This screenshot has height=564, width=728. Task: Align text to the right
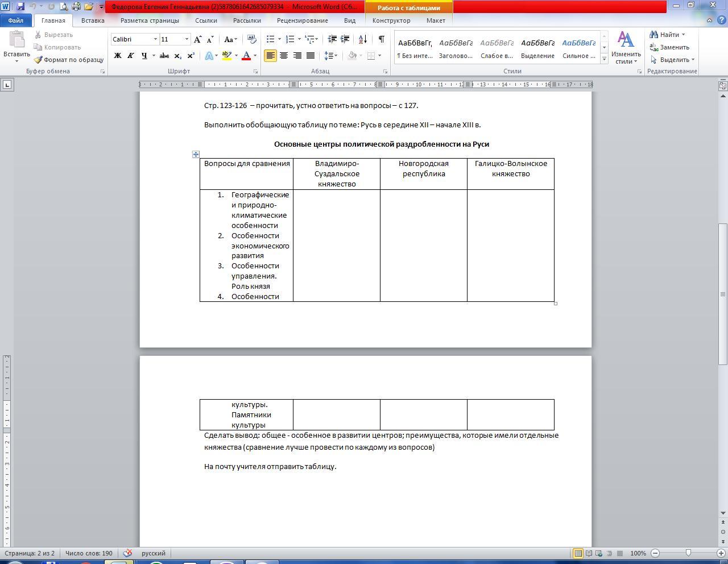[297, 56]
